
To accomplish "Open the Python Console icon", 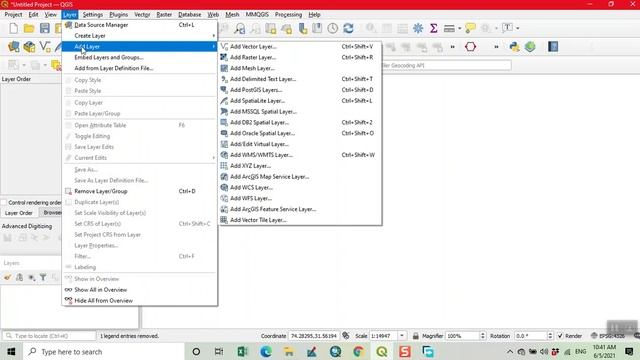I will [x=514, y=47].
